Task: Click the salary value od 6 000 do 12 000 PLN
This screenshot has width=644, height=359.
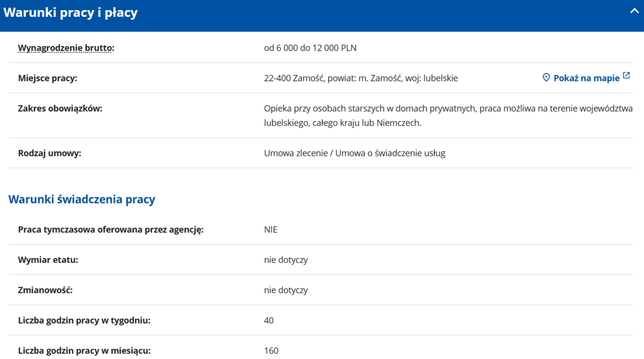Action: tap(310, 48)
